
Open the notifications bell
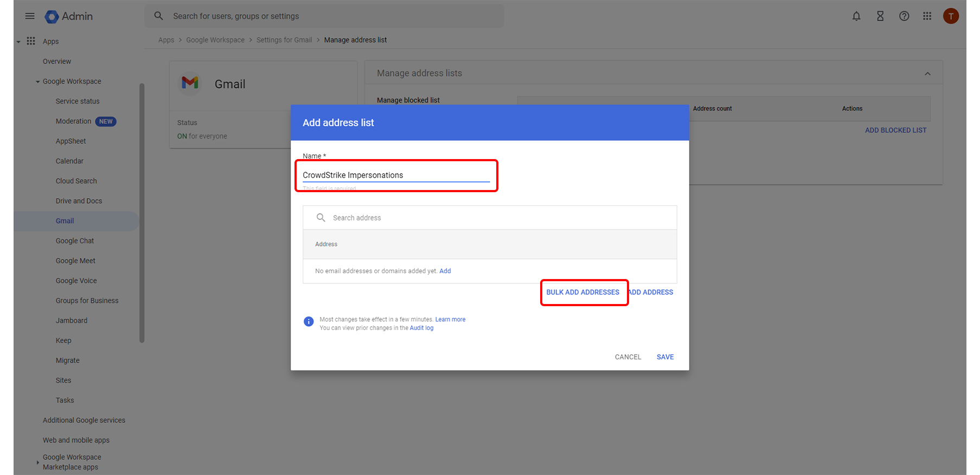[x=856, y=16]
